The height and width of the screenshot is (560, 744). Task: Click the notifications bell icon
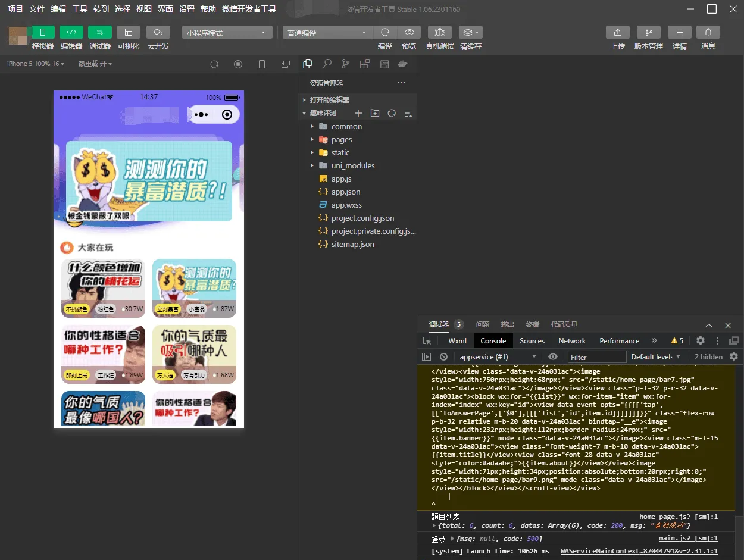[x=708, y=32]
